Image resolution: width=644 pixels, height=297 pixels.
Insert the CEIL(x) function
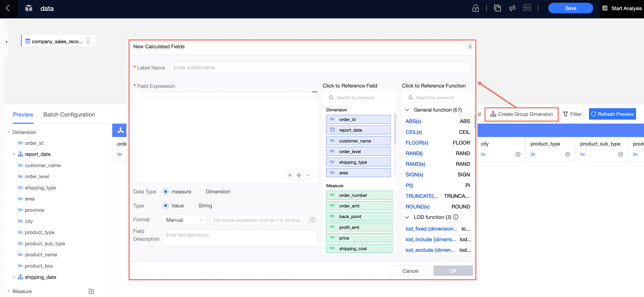click(x=414, y=132)
